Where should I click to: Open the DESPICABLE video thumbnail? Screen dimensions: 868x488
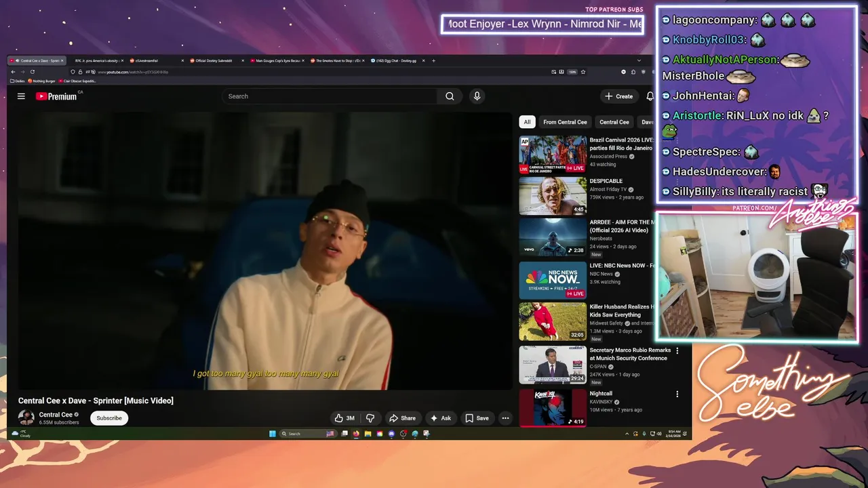(553, 196)
